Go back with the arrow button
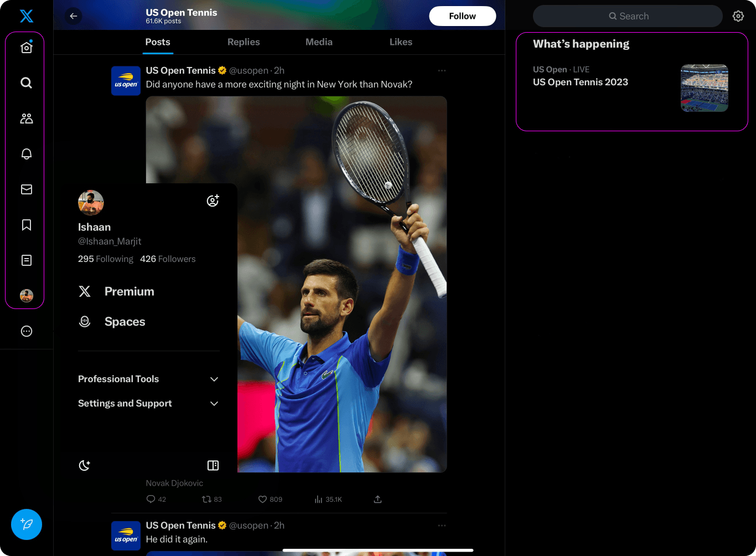Image resolution: width=756 pixels, height=556 pixels. pos(74,16)
